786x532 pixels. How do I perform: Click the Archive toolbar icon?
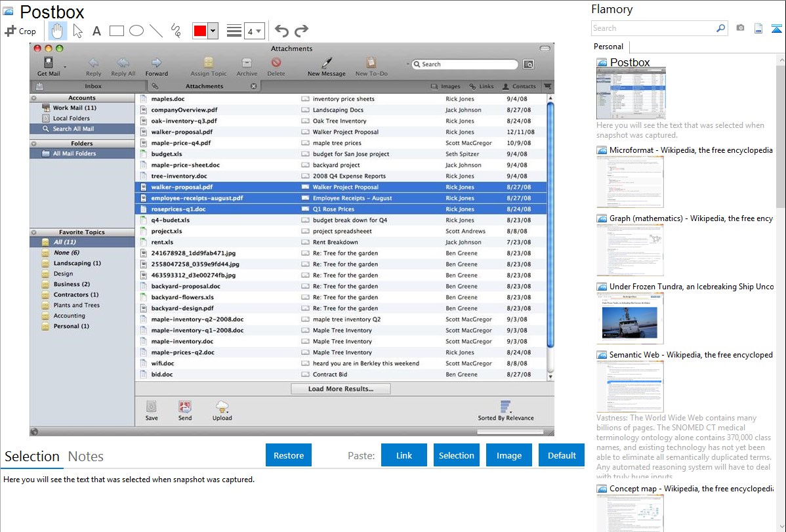(247, 63)
